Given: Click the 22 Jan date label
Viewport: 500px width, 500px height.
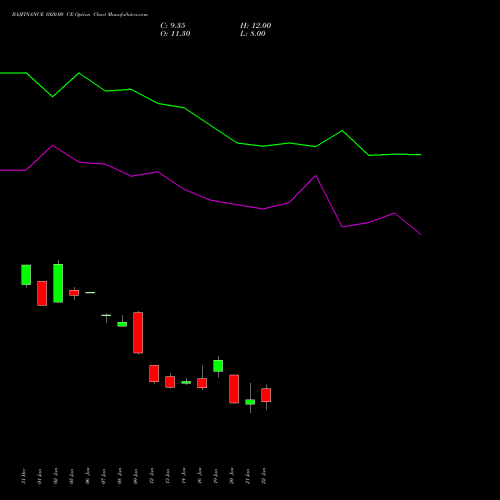Looking at the screenshot, I should coord(263,476).
